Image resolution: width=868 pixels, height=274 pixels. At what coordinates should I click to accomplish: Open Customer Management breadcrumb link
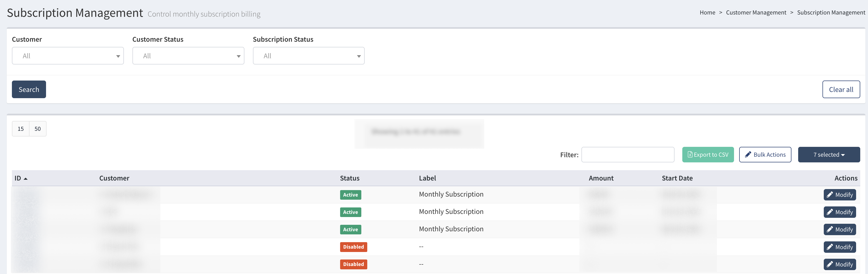pos(756,12)
